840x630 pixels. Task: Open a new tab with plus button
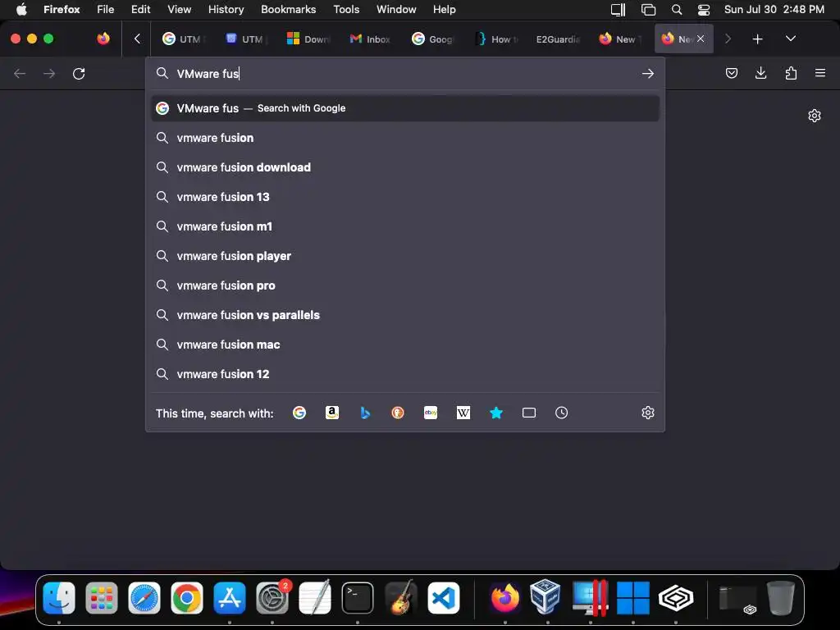(757, 39)
